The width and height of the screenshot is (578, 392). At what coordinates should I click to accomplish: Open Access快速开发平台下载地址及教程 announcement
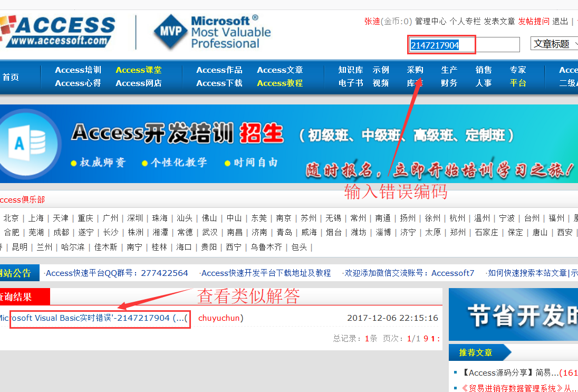coord(266,273)
